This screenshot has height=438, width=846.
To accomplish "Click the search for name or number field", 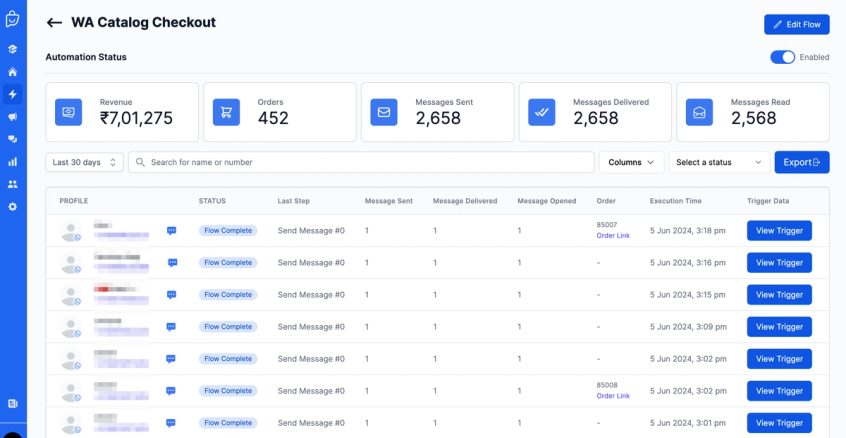I will pos(361,162).
